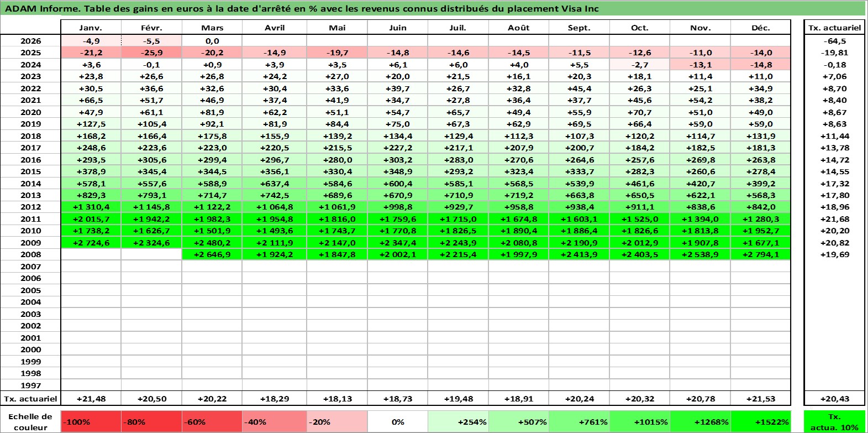The image size is (868, 433).
Task: Select the 'Juil.' column header
Action: click(458, 28)
